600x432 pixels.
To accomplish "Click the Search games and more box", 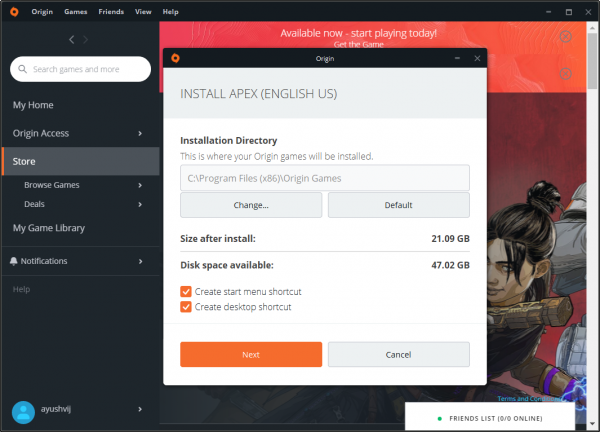I will tap(80, 69).
